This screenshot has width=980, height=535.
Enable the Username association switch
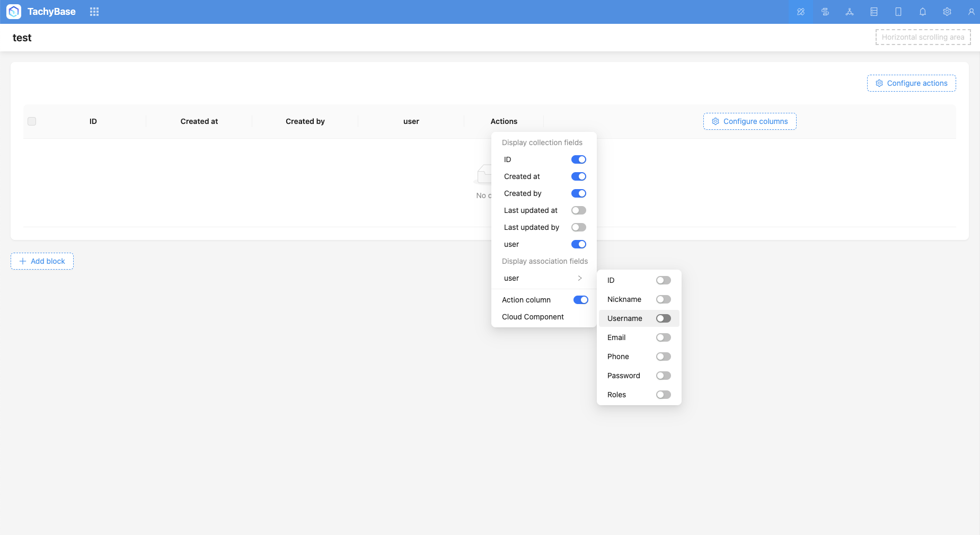pos(664,318)
